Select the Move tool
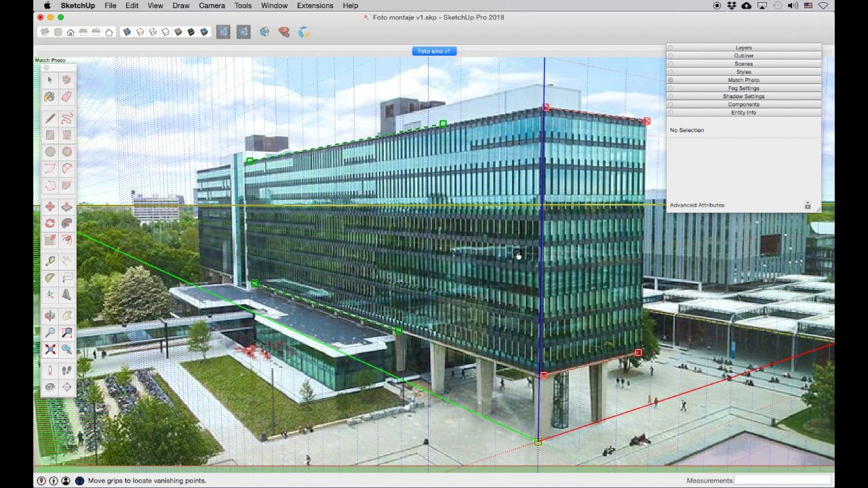 pos(50,207)
